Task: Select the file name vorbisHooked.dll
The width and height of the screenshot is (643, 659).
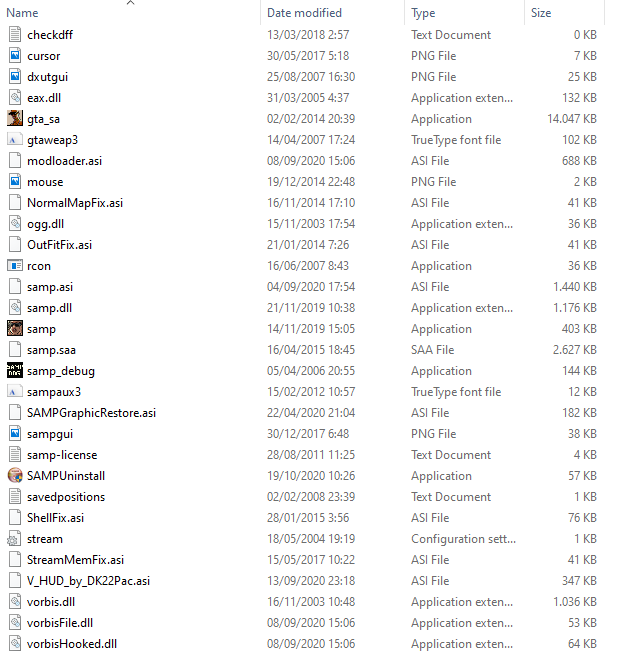Action: 72,644
